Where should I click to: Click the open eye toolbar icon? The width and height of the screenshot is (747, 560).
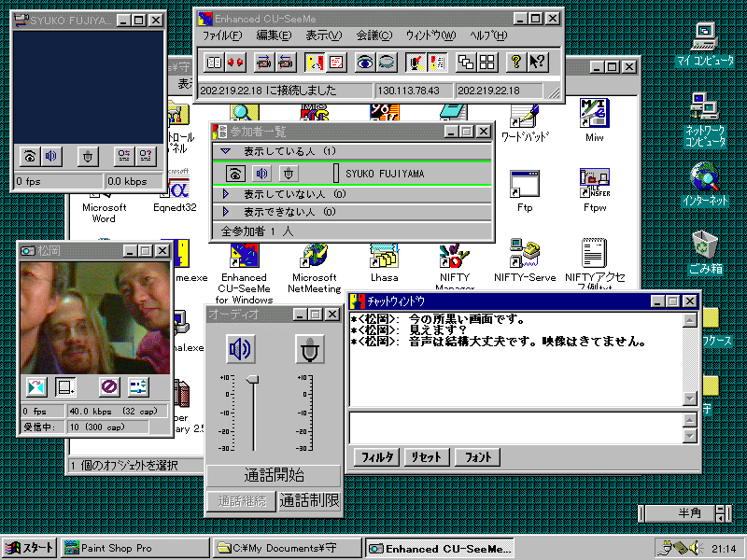click(365, 63)
